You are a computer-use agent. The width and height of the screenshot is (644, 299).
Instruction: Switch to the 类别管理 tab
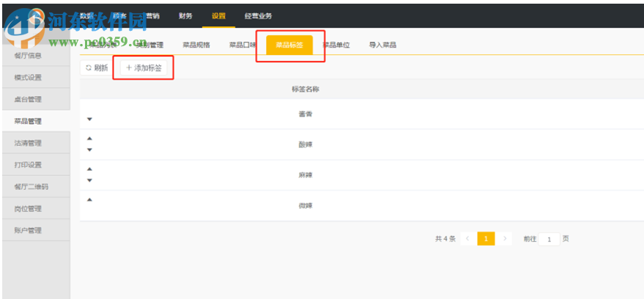pyautogui.click(x=149, y=45)
